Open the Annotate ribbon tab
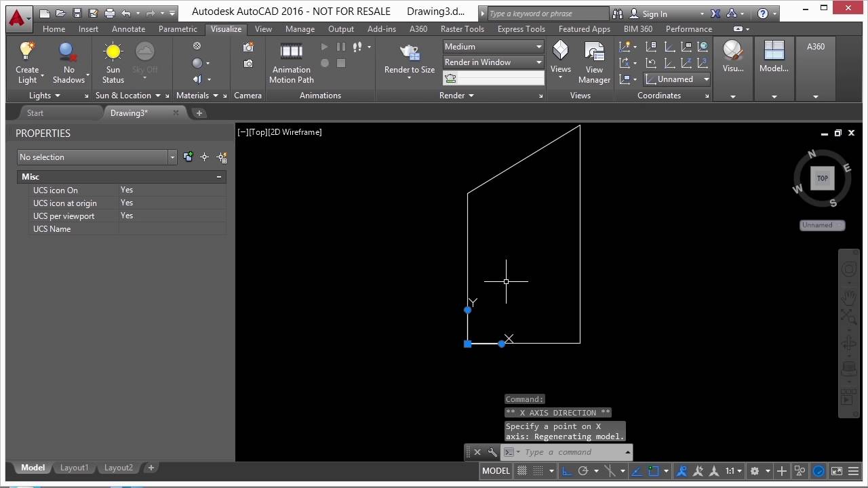The width and height of the screenshot is (868, 488). 128,29
